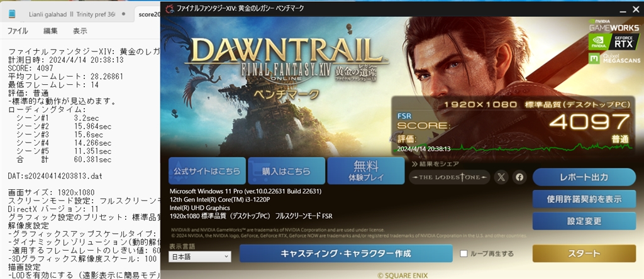The height and width of the screenshot is (279, 644).
Task: Open the ファイル menu in Notepad
Action: [x=18, y=31]
